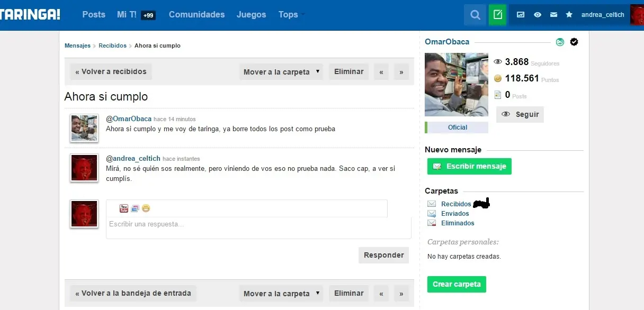The width and height of the screenshot is (644, 310).
Task: Open OmarObaca profile name in sidebar
Action: pyautogui.click(x=447, y=42)
